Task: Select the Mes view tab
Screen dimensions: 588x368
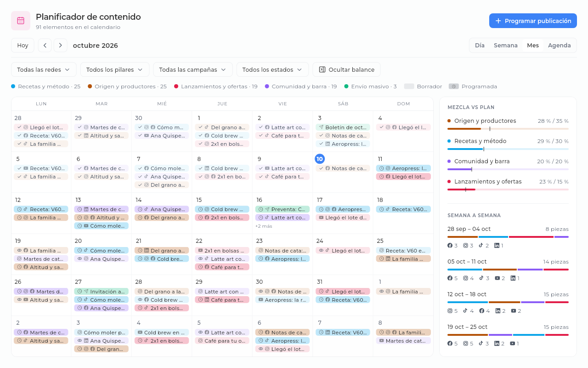Action: tap(533, 46)
